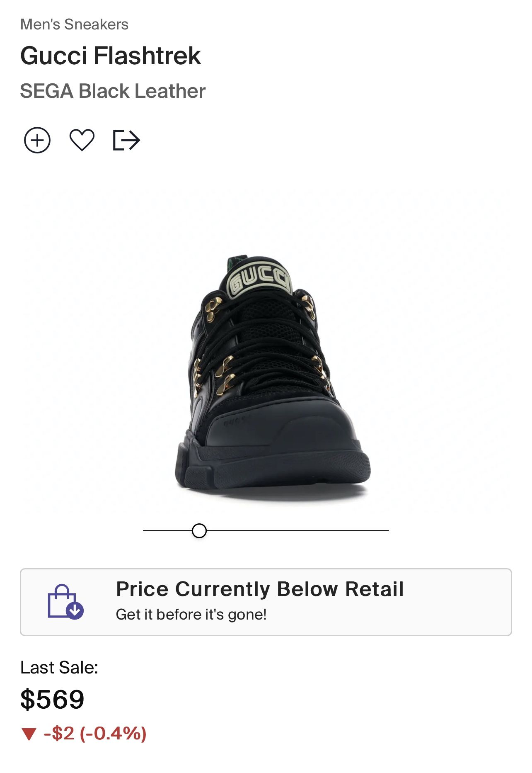532x773 pixels.
Task: Click the left end of the rotation slider track
Action: (146, 530)
